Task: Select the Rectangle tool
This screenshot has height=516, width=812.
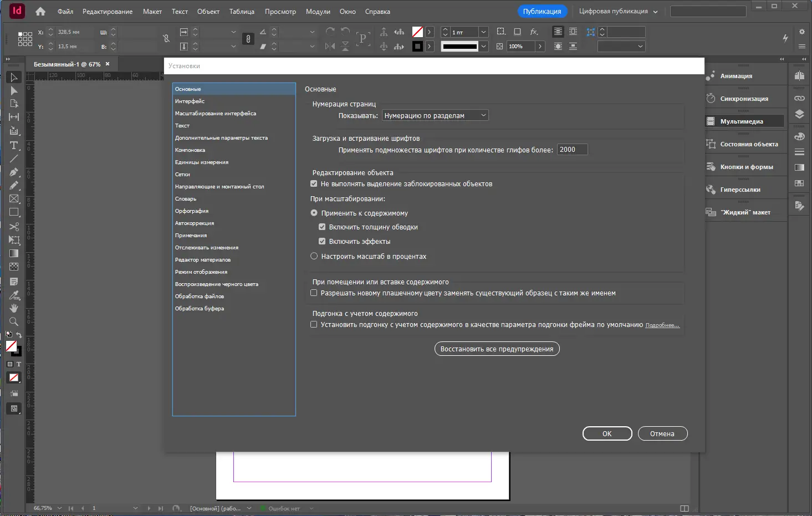Action: pyautogui.click(x=14, y=212)
